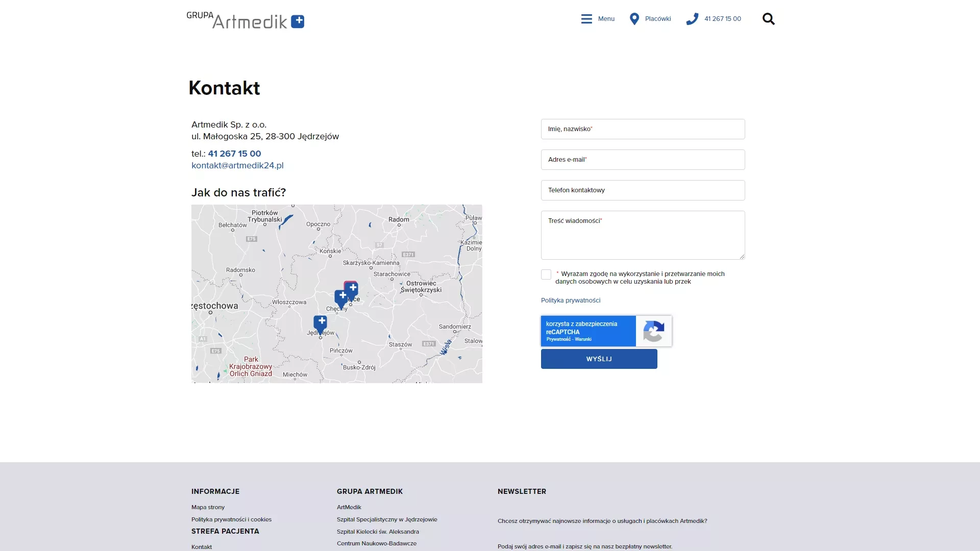Select the map marker near Chęciny
980x551 pixels.
pos(341,298)
